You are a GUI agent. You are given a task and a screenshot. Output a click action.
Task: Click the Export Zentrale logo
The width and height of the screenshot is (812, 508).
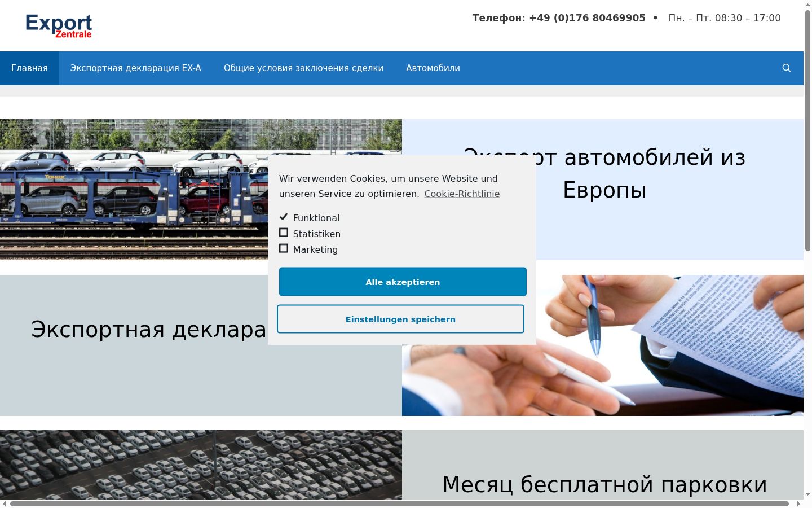59,26
